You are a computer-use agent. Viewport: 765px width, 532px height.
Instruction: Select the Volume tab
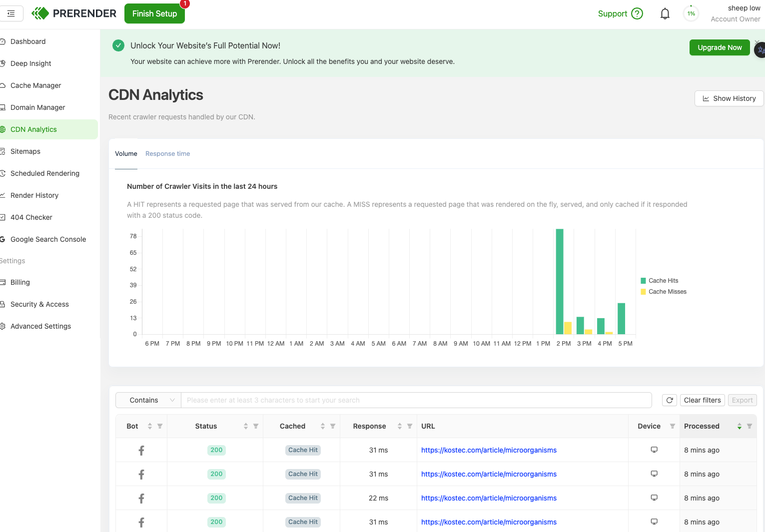click(x=126, y=153)
